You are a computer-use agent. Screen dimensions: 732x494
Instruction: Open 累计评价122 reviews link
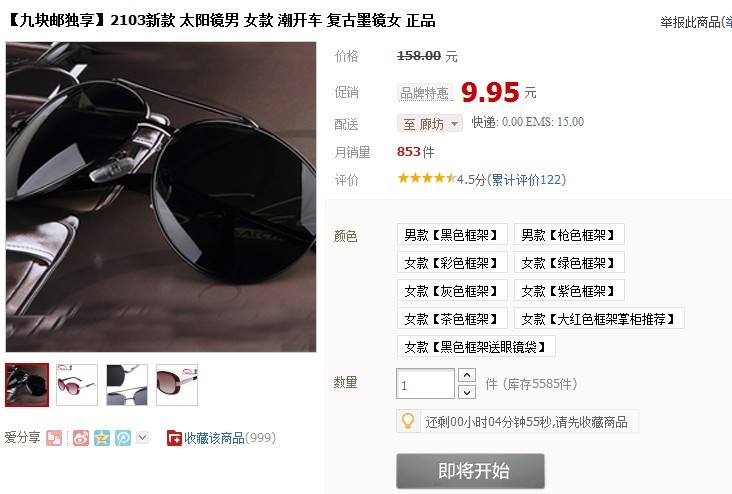tap(526, 180)
